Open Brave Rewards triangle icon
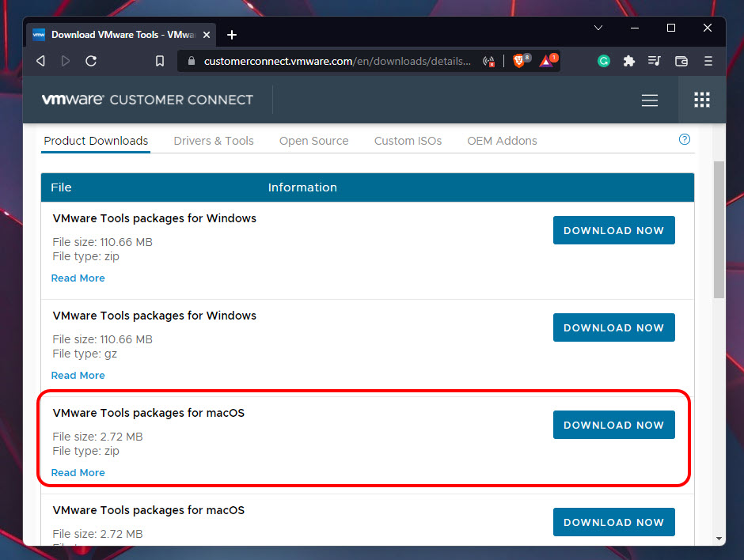744x560 pixels. pyautogui.click(x=546, y=61)
